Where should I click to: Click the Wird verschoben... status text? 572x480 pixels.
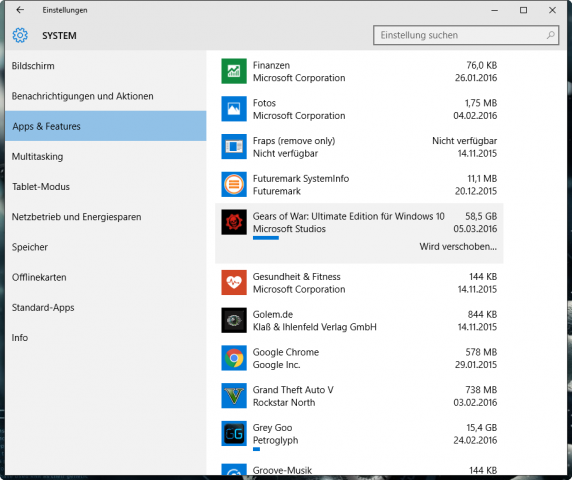pos(458,247)
